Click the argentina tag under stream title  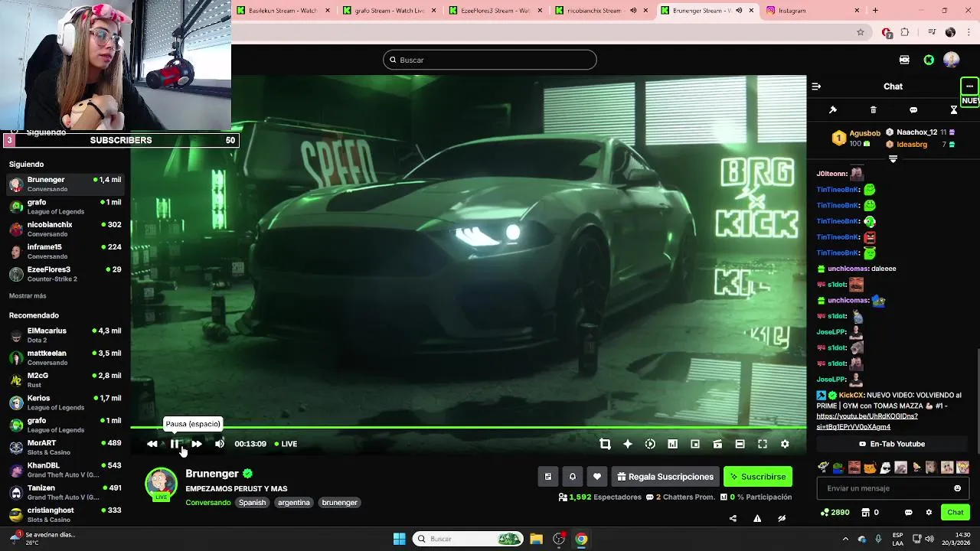[294, 503]
